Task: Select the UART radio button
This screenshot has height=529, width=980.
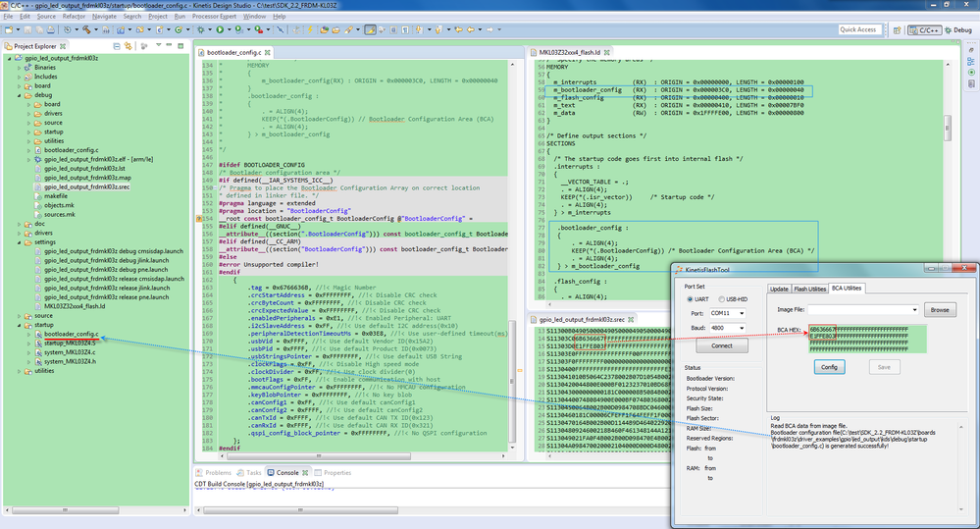Action: (689, 300)
